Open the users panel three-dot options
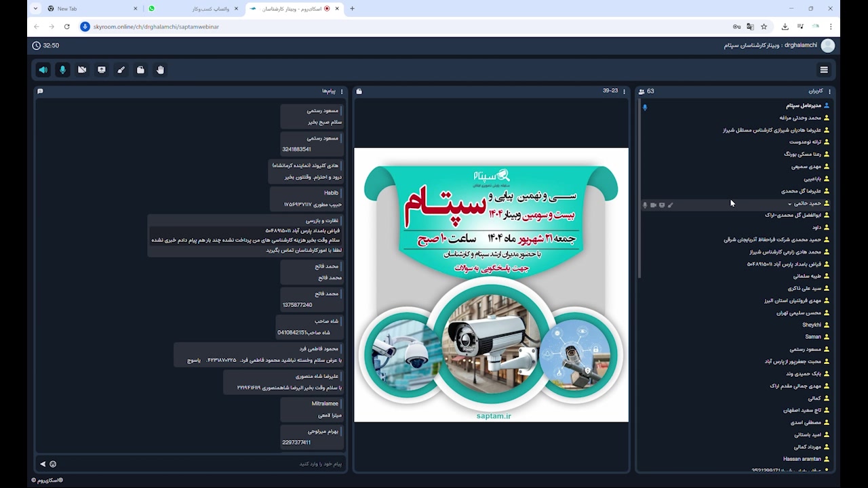Viewport: 868px width, 488px height. [829, 91]
